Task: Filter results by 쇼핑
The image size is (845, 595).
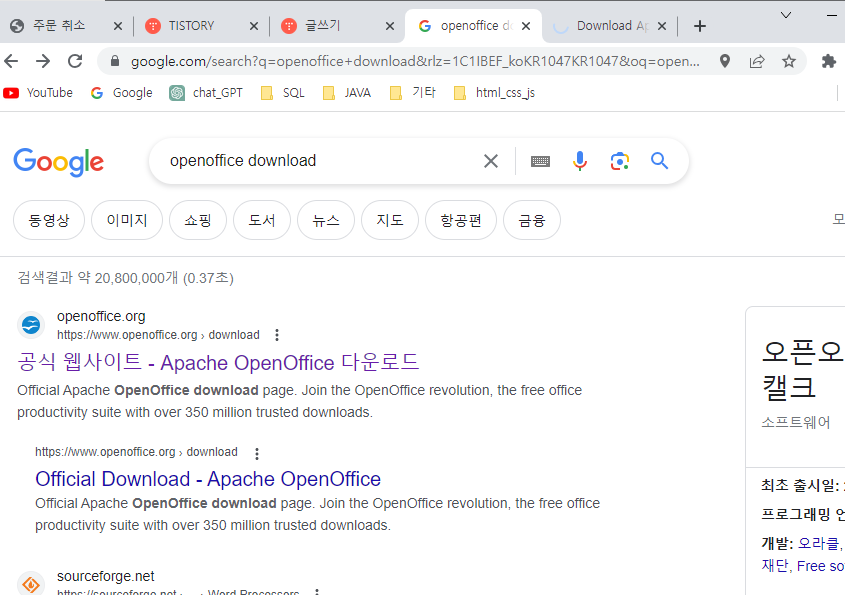Action: coord(198,220)
